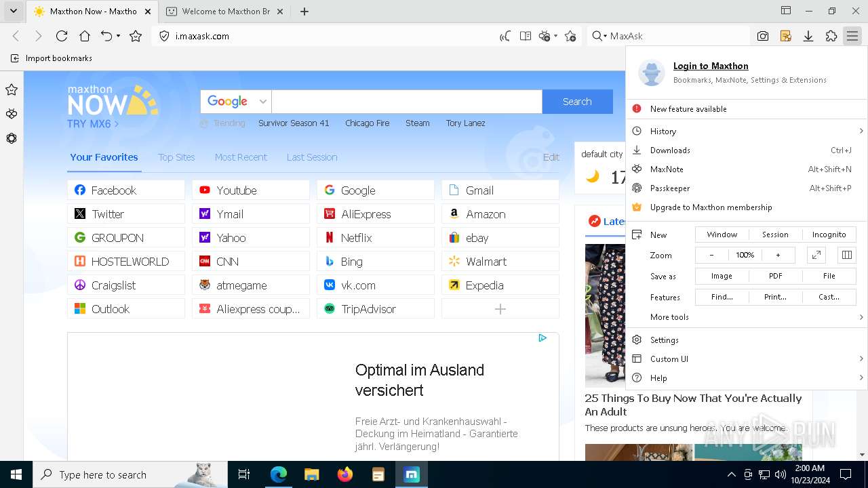Click Cast... feature button
The width and height of the screenshot is (868, 488).
(x=829, y=297)
